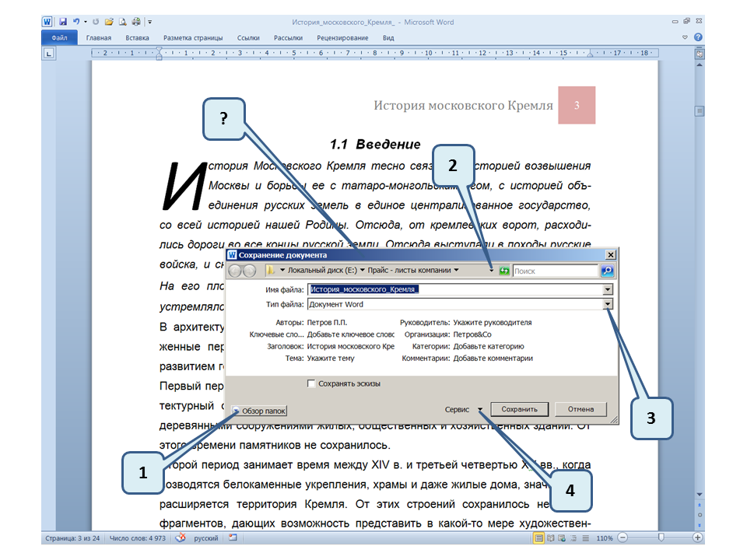Screen dimensions: 747x560
Task: Click the 'Отмена' button
Action: 580,409
